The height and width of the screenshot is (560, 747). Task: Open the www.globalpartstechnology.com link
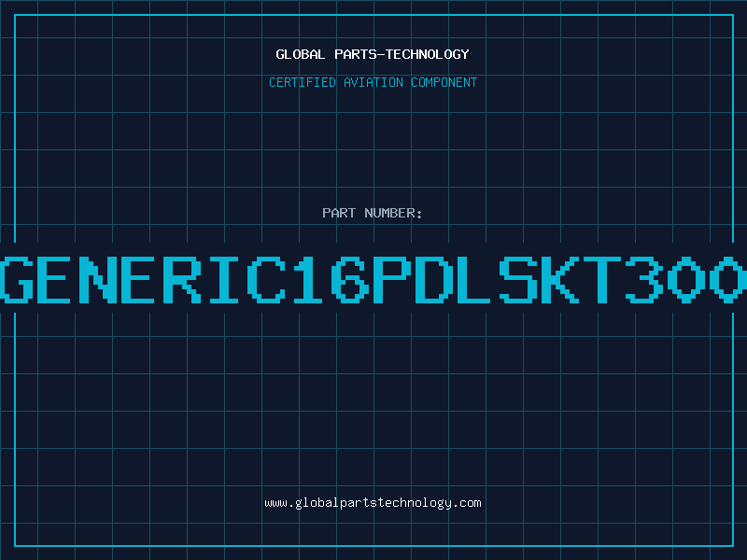click(373, 503)
